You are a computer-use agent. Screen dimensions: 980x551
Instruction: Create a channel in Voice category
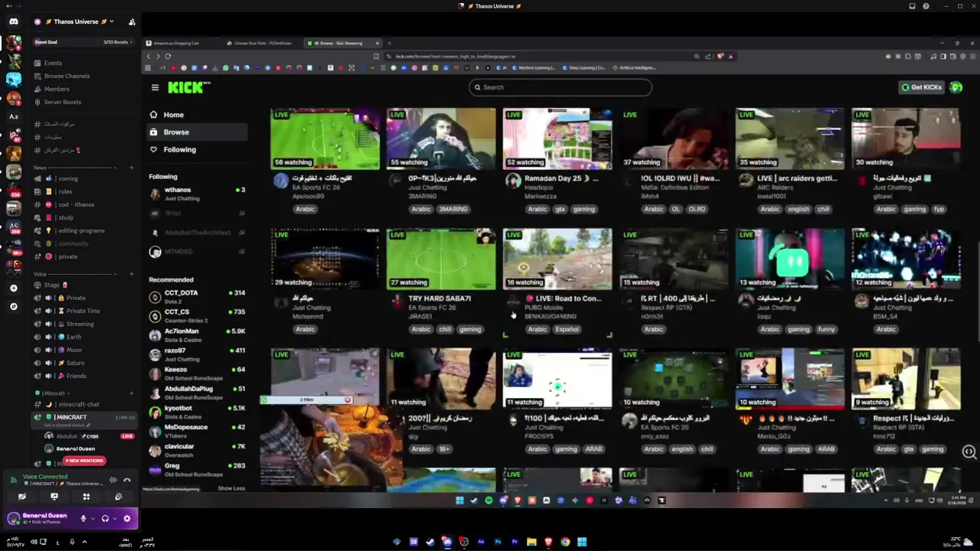pos(132,274)
